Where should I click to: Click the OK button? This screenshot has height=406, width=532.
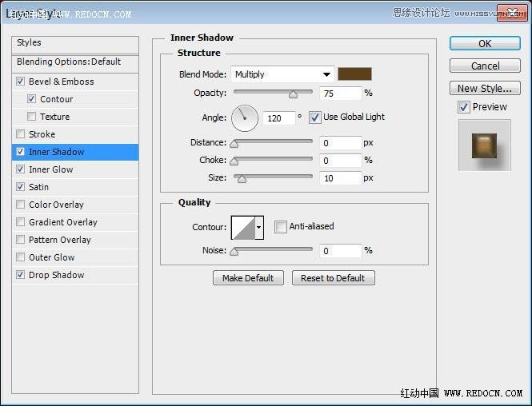[485, 44]
